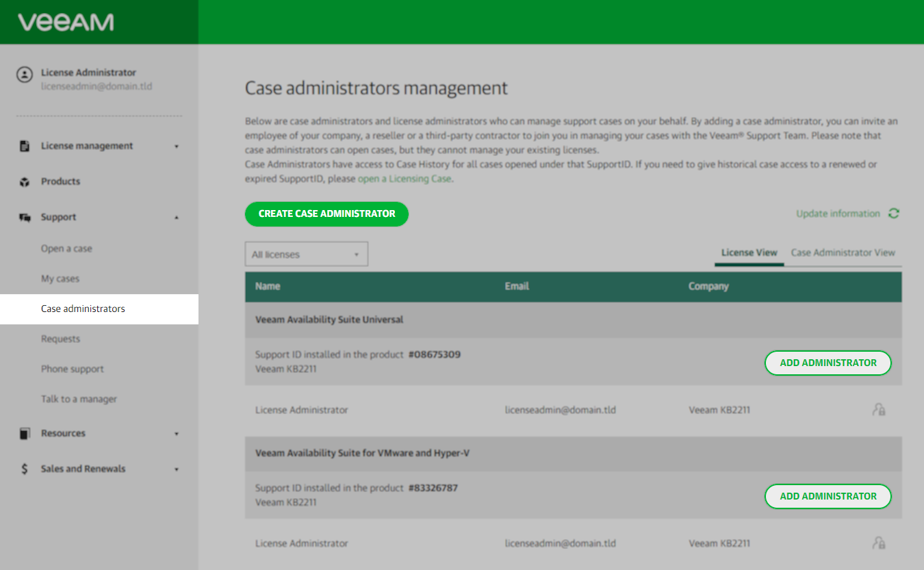This screenshot has height=570, width=924.
Task: Click the Company column header
Action: (708, 286)
